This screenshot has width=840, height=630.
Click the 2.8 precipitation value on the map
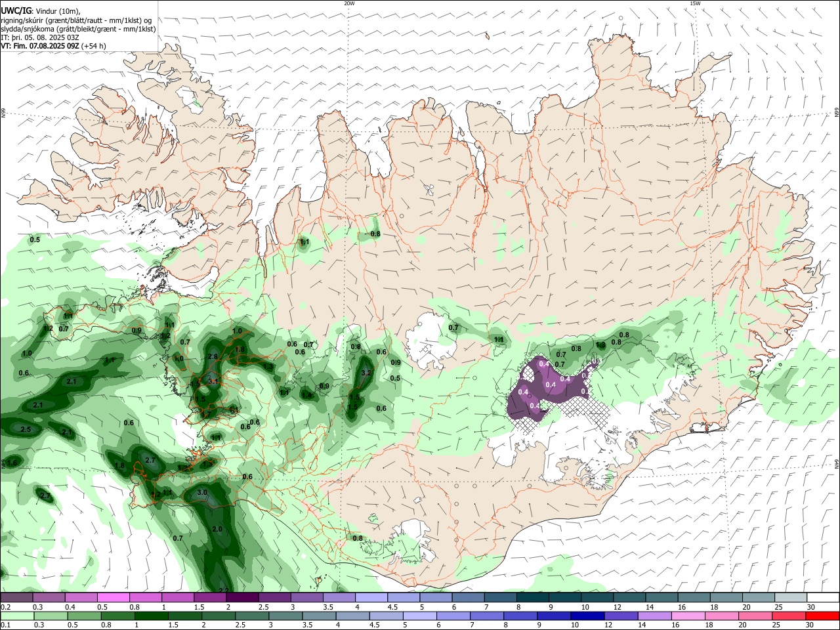coord(213,357)
